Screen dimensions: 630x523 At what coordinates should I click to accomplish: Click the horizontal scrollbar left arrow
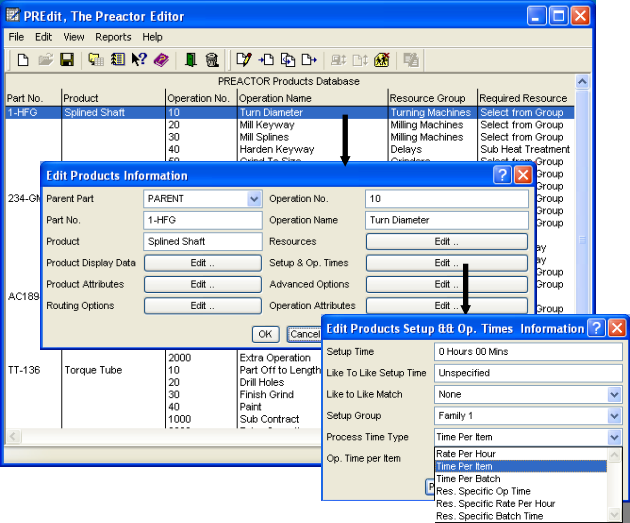tap(13, 436)
